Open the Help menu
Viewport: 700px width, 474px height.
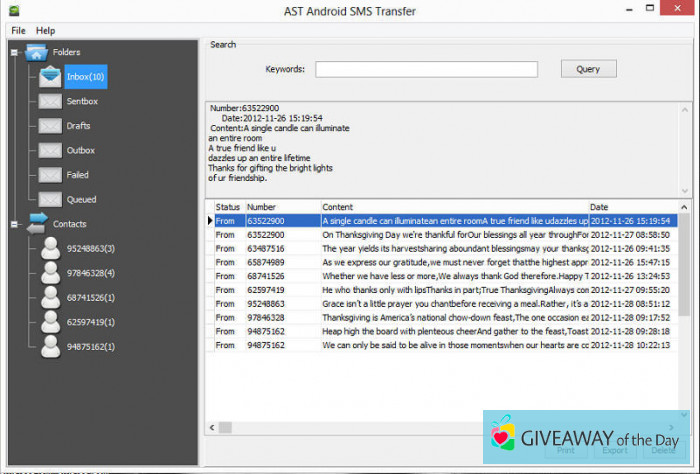46,31
